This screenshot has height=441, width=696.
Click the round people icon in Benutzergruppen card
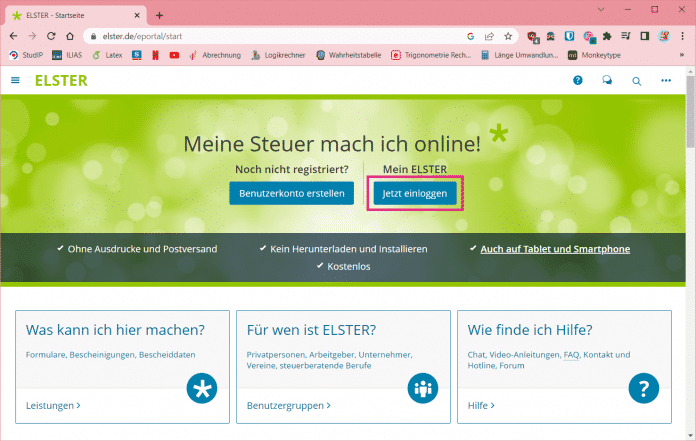coord(423,388)
